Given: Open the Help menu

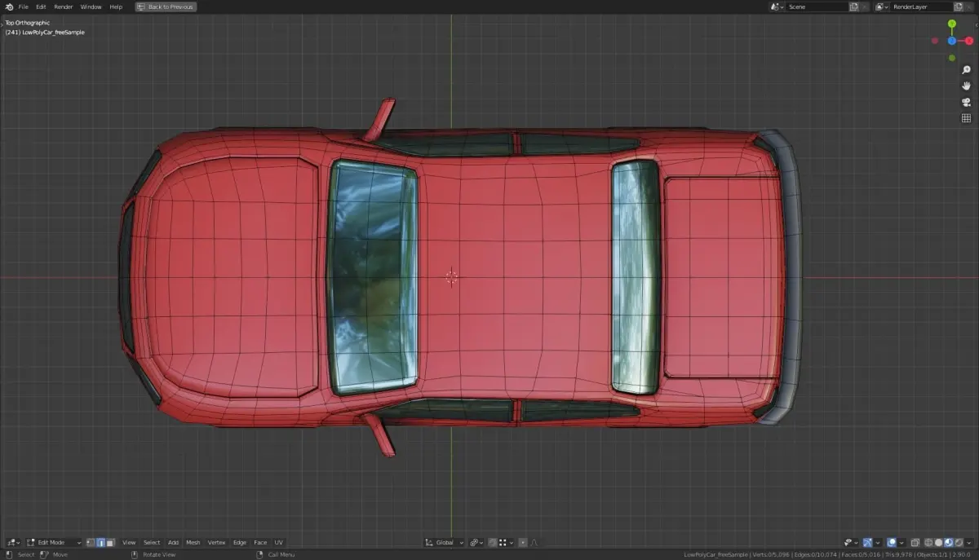Looking at the screenshot, I should (116, 7).
